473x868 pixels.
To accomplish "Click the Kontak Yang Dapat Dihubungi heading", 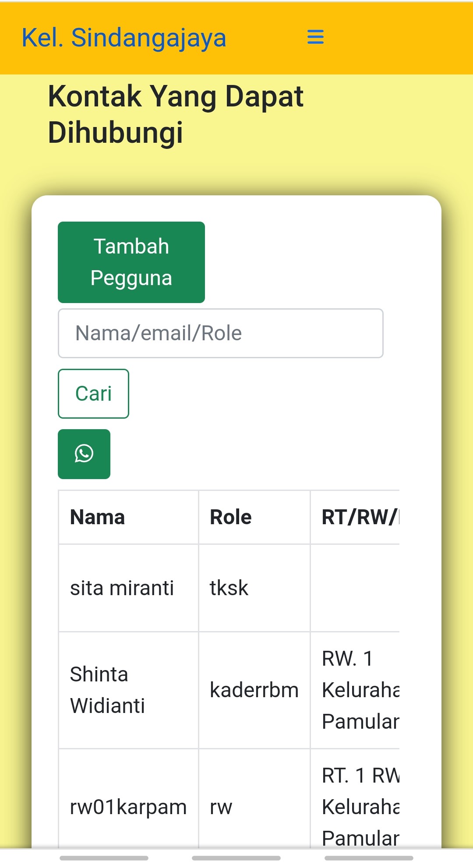I will 176,114.
